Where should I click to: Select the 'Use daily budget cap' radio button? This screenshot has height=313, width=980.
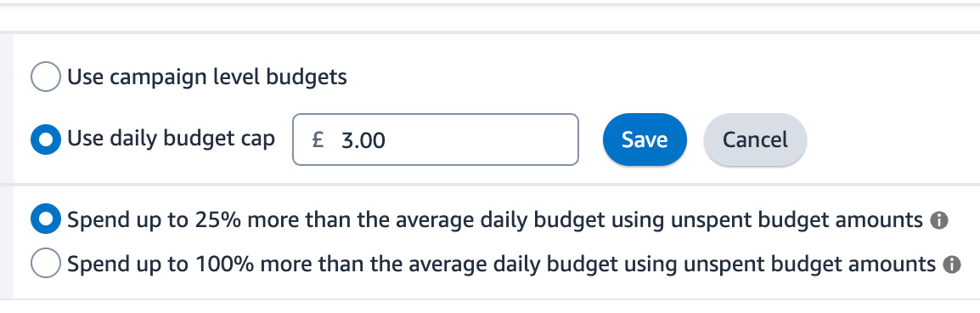(46, 139)
